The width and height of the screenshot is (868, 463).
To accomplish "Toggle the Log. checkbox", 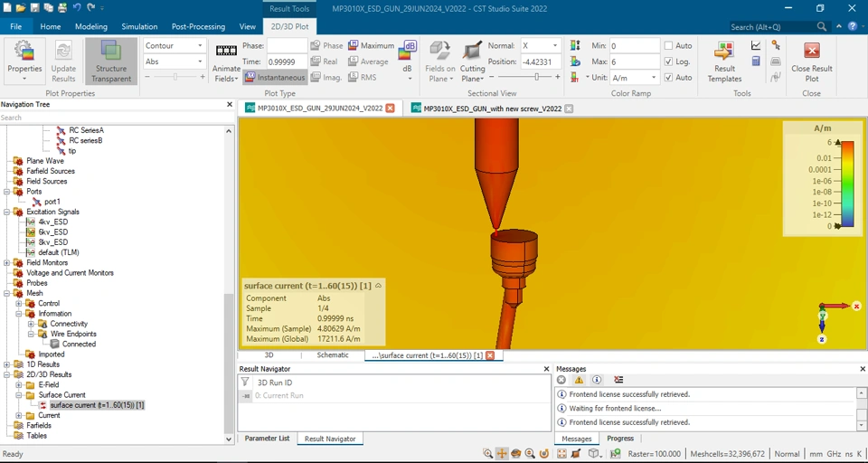I will 668,61.
